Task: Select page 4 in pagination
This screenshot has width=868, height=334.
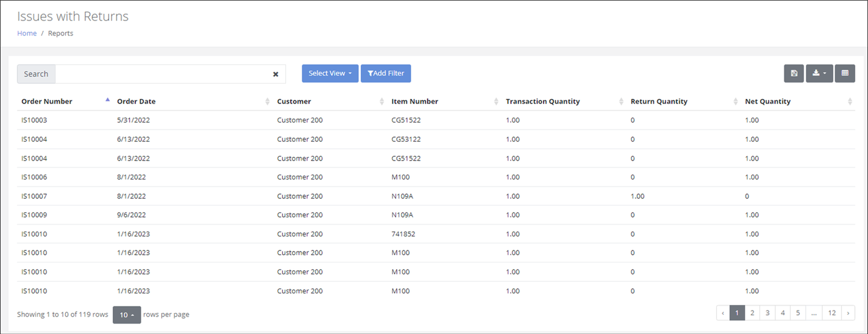Action: (x=783, y=313)
